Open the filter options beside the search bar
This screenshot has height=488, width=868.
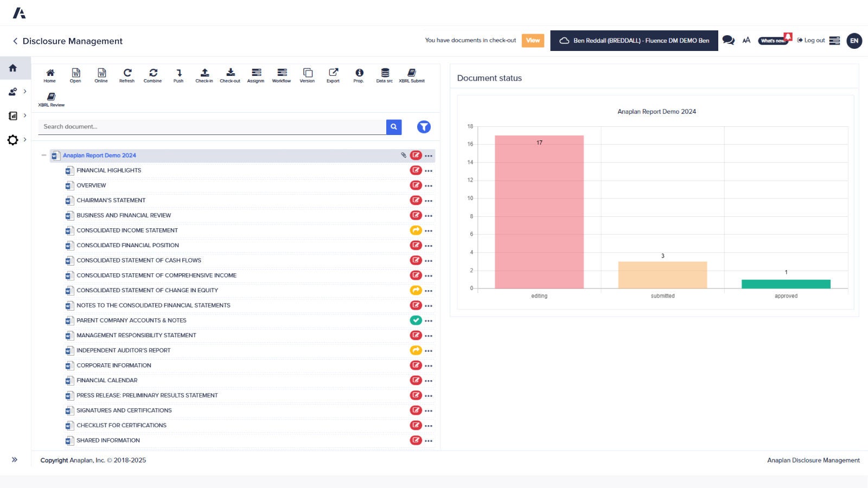(x=424, y=126)
